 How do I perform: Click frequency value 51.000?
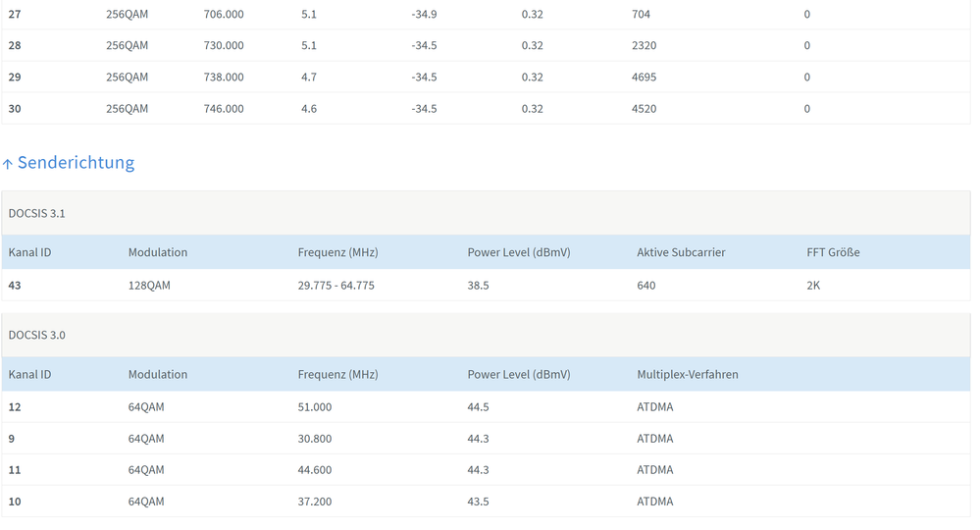click(x=314, y=407)
